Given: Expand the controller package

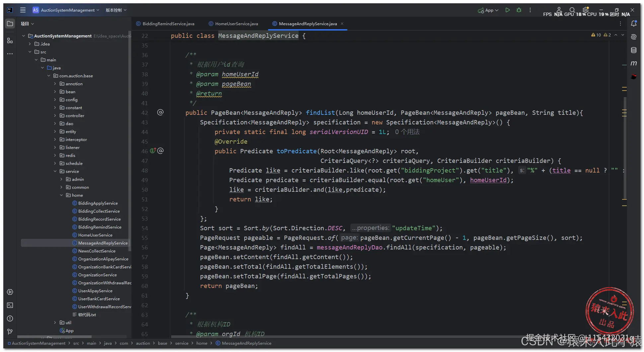Looking at the screenshot, I should pos(55,115).
